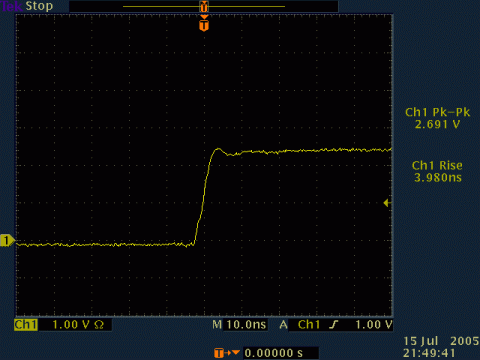The height and width of the screenshot is (360, 480).
Task: Click the overshoot peak on the waveform
Action: tap(218, 149)
